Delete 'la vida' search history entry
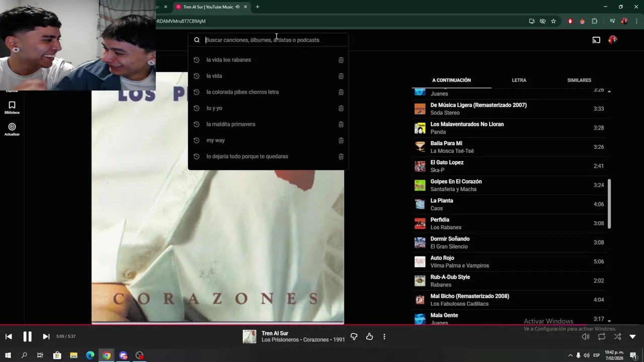 point(341,76)
